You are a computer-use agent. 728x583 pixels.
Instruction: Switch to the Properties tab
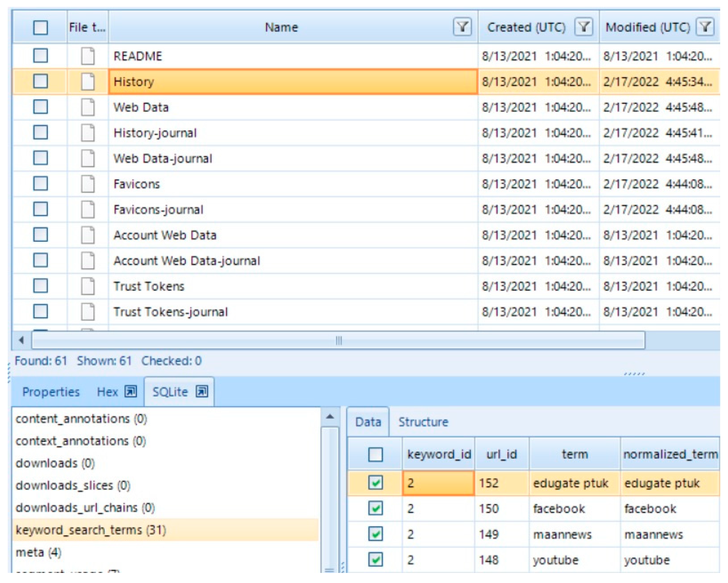click(51, 392)
